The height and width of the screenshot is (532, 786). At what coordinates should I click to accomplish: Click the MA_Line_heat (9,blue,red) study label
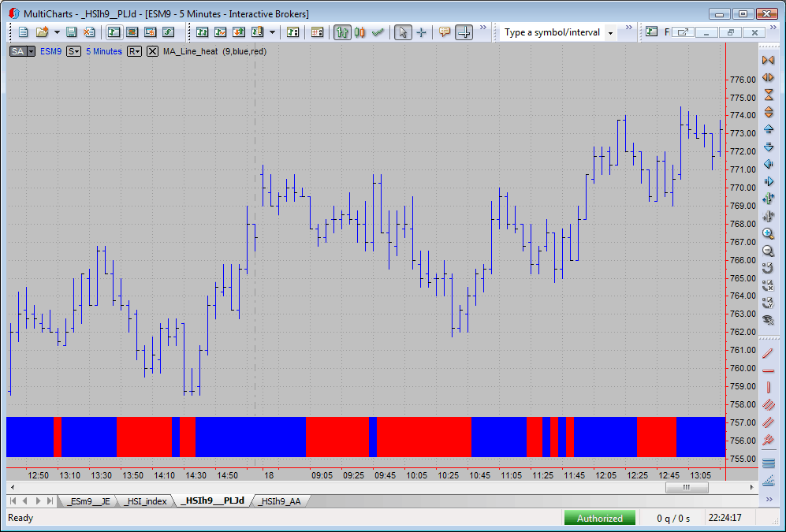214,51
